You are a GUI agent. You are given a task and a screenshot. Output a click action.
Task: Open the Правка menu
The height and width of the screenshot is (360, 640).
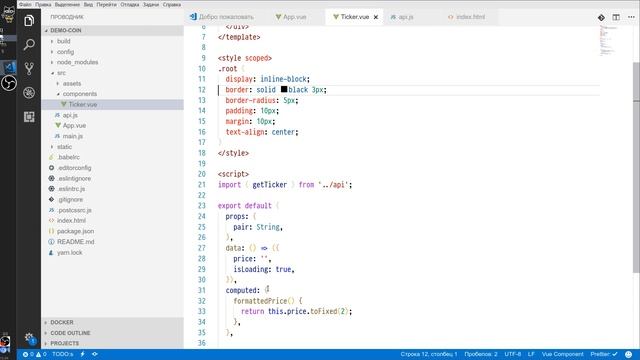click(43, 4)
